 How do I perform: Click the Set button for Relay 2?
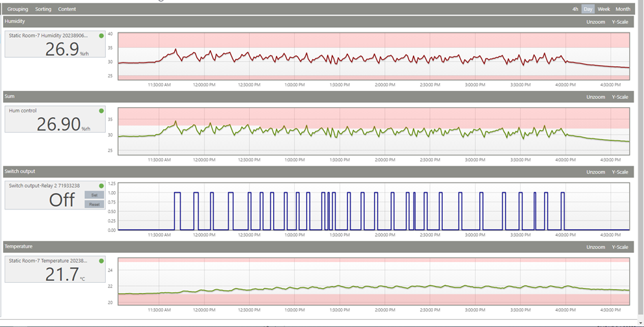pos(95,195)
